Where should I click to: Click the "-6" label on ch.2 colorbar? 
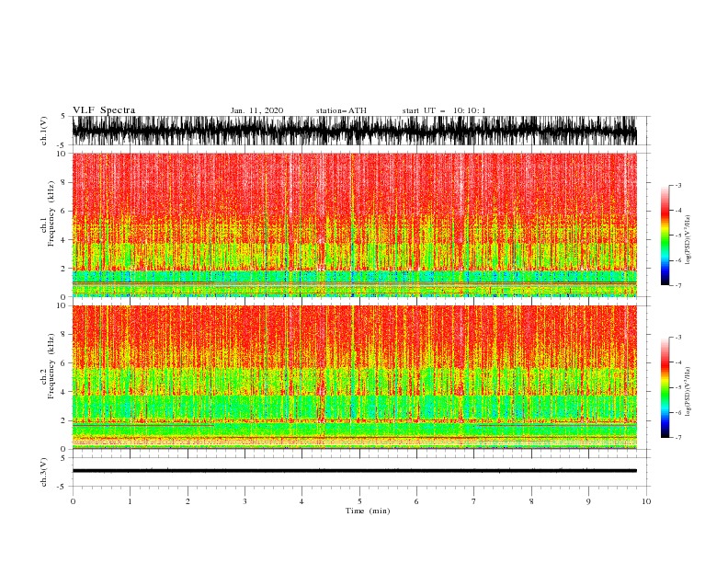(678, 412)
